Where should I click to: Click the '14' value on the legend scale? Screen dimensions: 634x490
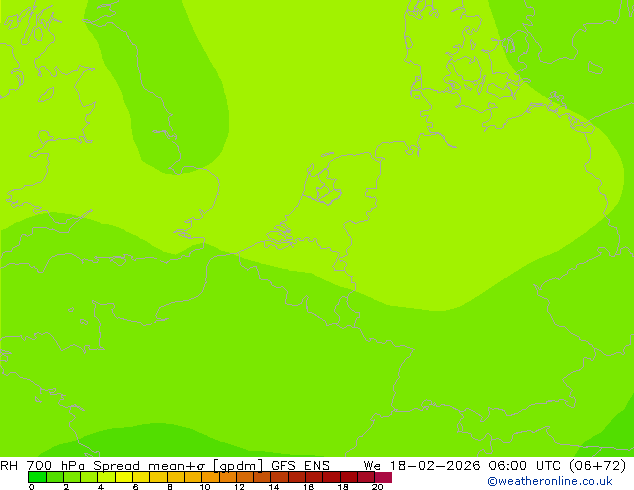click(x=274, y=487)
